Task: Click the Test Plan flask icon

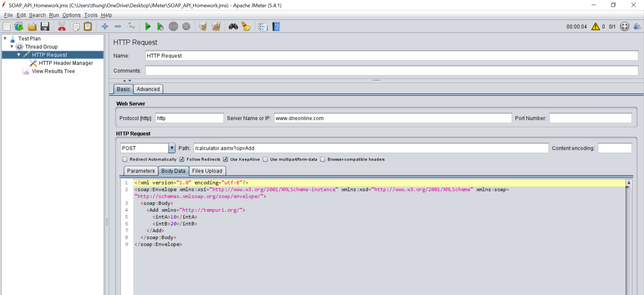Action: click(12, 39)
